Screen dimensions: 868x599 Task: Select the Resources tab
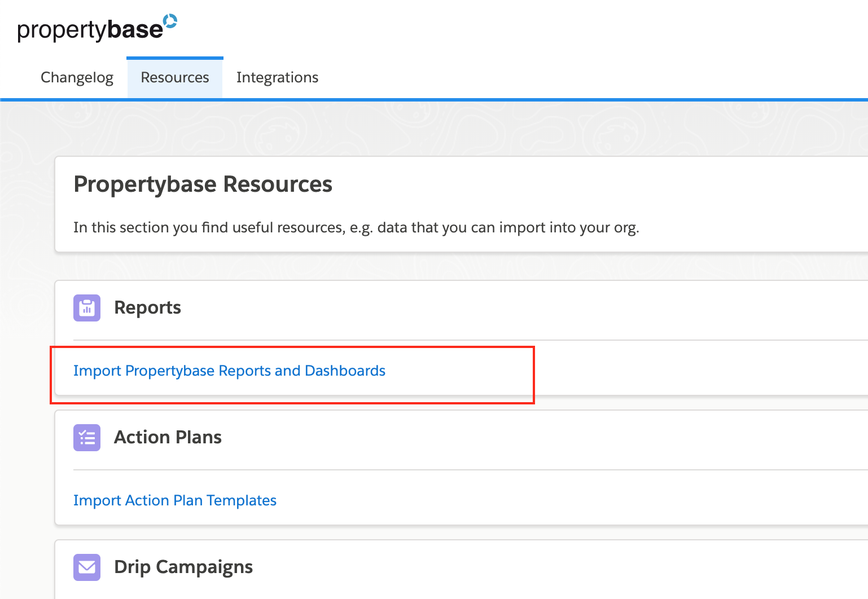pos(174,77)
